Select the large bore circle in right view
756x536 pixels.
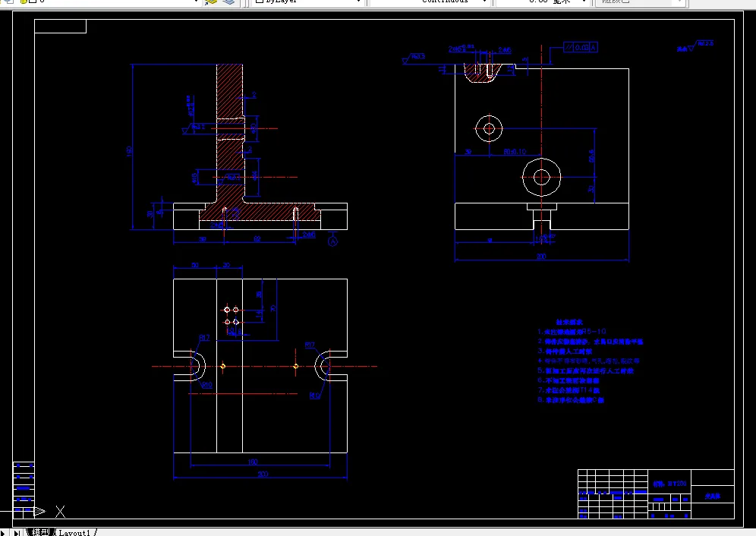click(541, 177)
